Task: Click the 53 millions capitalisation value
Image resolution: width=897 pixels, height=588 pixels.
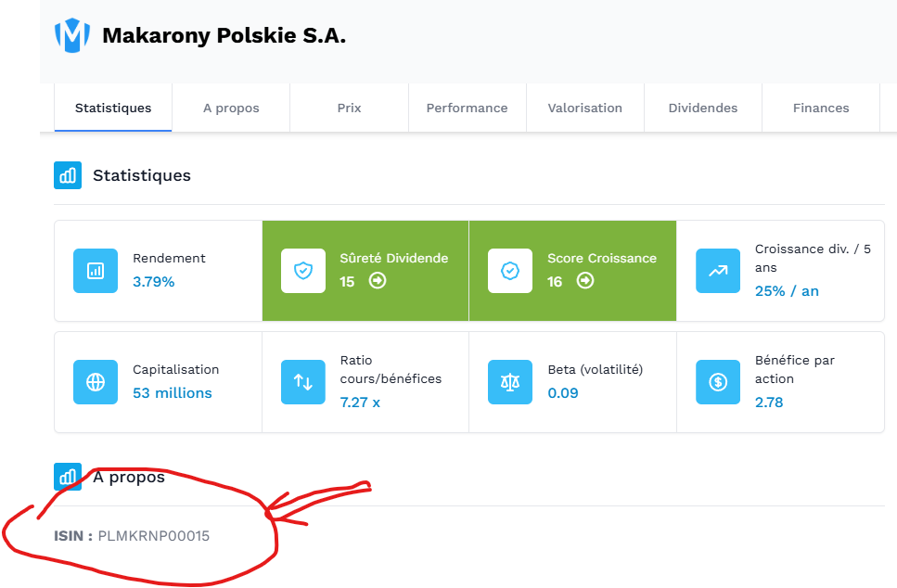Action: 173,393
